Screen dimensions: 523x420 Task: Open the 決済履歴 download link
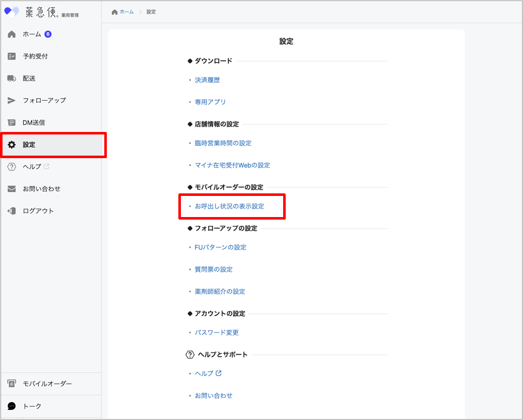tap(207, 80)
